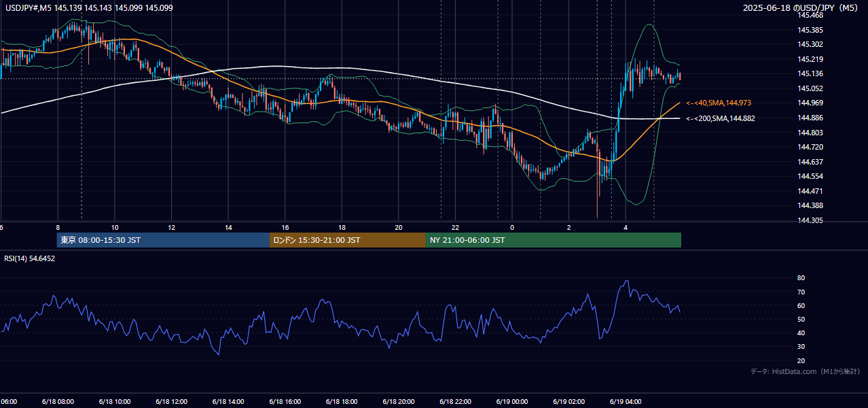Click the bottom time label 6/18 10:00

114,402
